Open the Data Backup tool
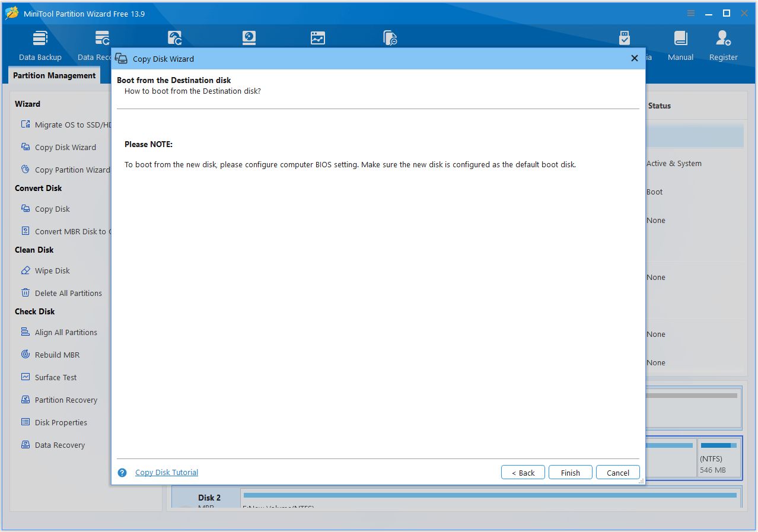Viewport: 758px width, 532px height. [x=40, y=45]
